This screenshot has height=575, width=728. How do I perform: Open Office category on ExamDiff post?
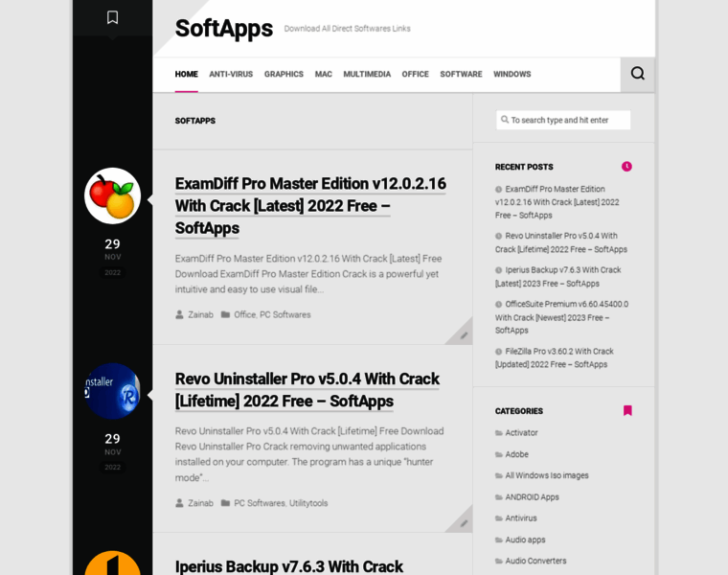(244, 315)
